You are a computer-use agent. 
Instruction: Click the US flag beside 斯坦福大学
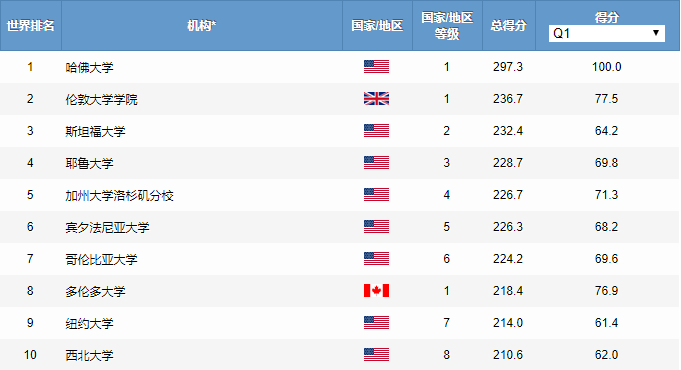[376, 131]
